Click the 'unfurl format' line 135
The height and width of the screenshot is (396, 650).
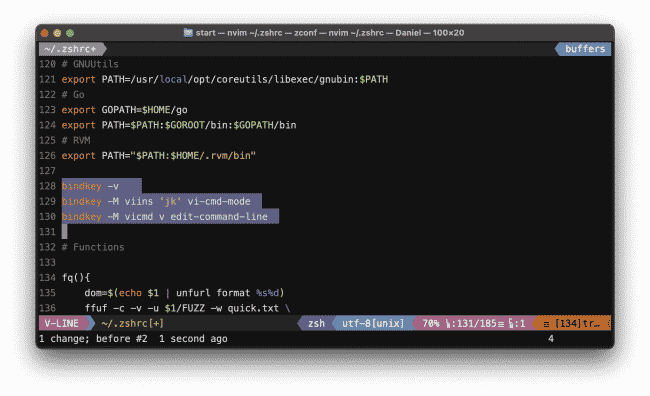click(x=184, y=293)
